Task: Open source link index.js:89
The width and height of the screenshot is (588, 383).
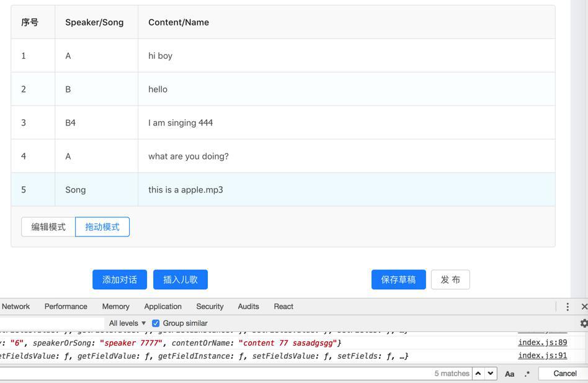Action: point(542,342)
